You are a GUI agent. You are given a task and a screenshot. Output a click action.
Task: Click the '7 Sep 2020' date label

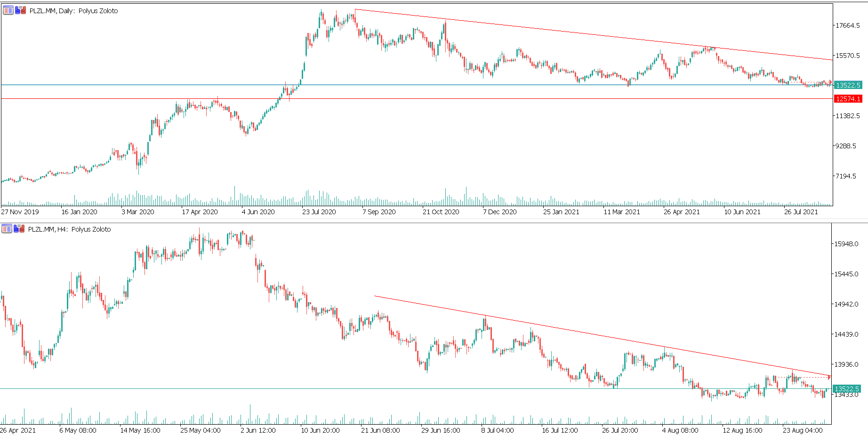pyautogui.click(x=379, y=212)
